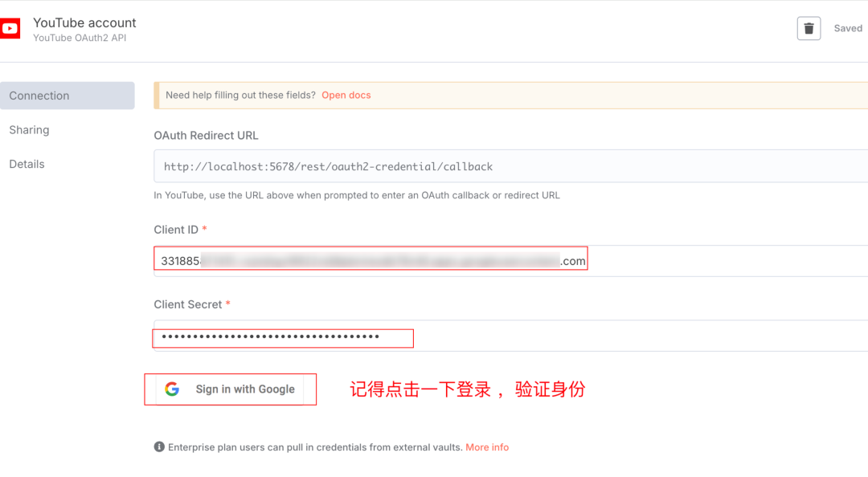Focus the Client Secret input field
Screen dimensions: 868x477
tap(510, 336)
